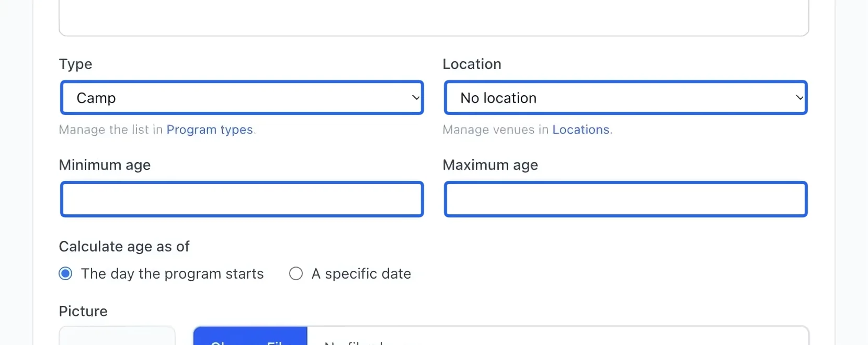The image size is (868, 345).
Task: Focus the Minimum age input field
Action: pos(242,199)
